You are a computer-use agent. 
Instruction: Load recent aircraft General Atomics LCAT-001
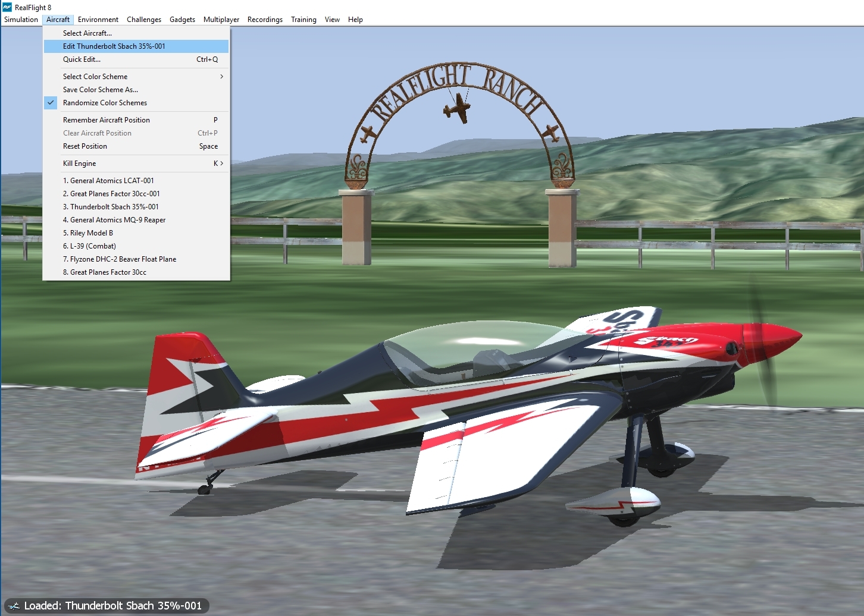pos(136,181)
